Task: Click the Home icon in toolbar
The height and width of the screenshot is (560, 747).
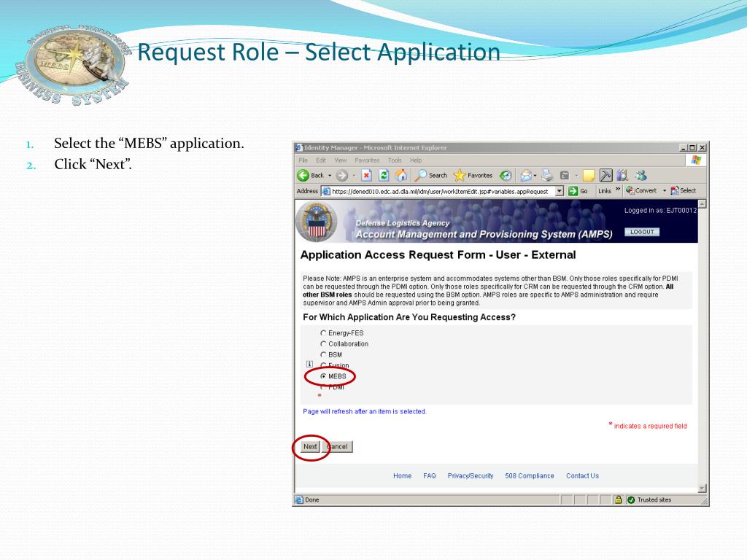Action: pyautogui.click(x=401, y=175)
